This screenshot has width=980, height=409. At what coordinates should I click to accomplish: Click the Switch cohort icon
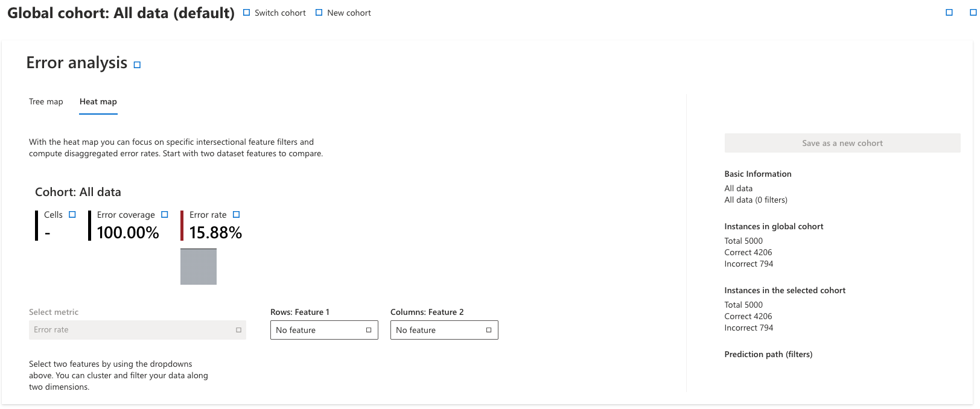click(x=246, y=13)
